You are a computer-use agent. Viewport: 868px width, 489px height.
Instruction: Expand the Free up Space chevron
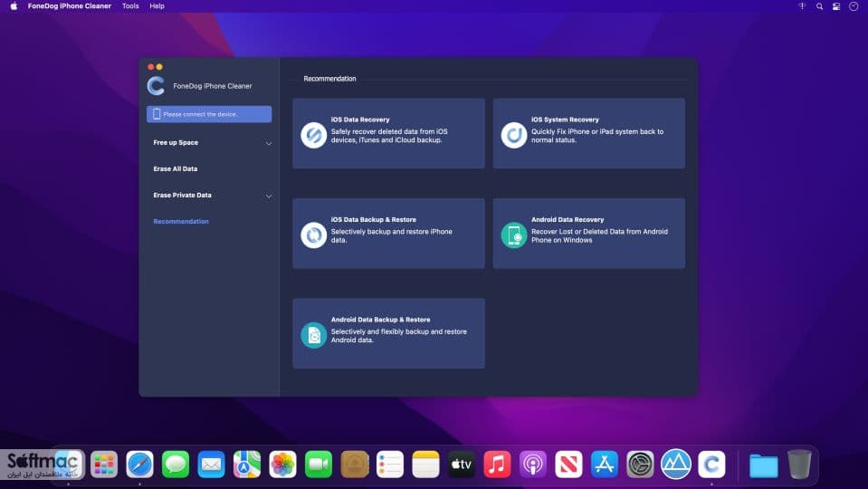coord(269,143)
